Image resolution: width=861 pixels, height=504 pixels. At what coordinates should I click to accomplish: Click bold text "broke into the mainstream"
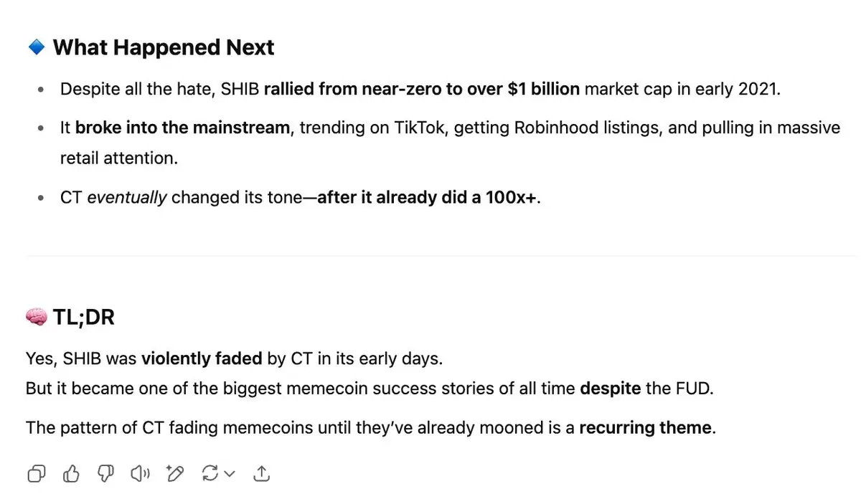(183, 128)
